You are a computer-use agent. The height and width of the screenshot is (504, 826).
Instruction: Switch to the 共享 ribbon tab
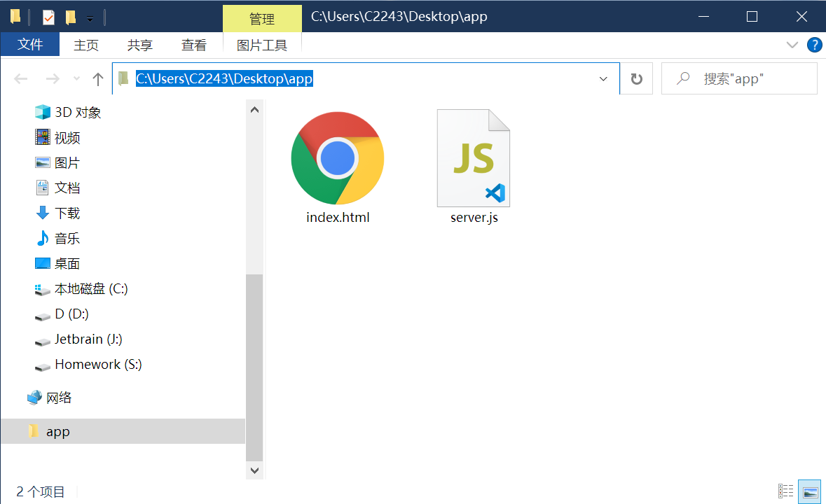tap(139, 45)
